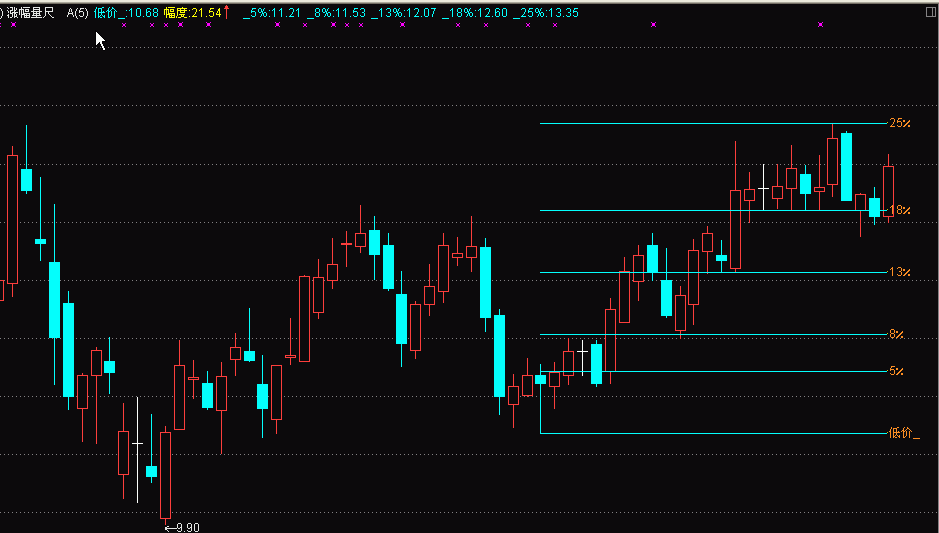This screenshot has height=533, width=939.
Task: Click the _18%:12.60 header value
Action: coord(475,13)
